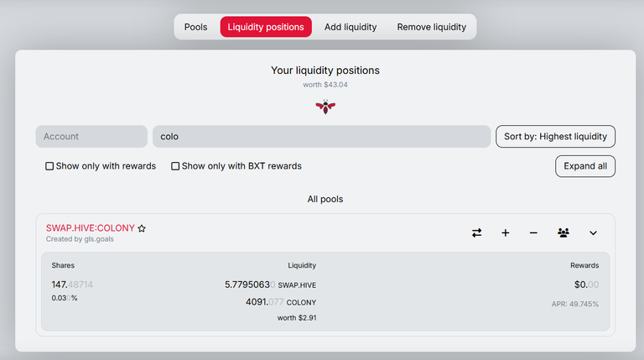Viewport: 644px width, 360px height.
Task: Open the liquidity providers people icon
Action: [x=563, y=233]
